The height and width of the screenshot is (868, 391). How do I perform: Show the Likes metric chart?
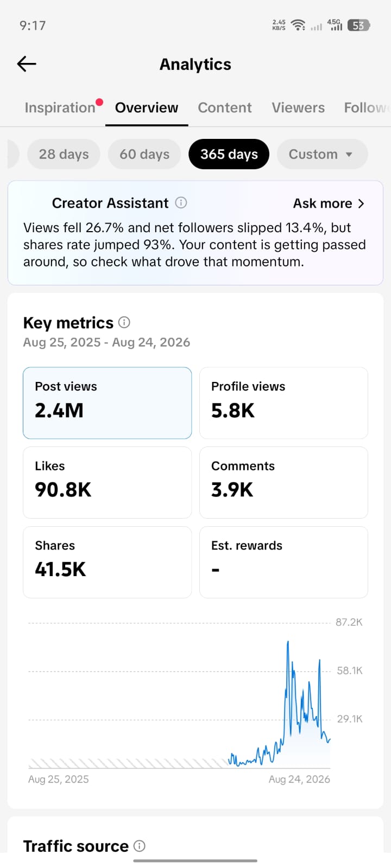[x=108, y=482]
